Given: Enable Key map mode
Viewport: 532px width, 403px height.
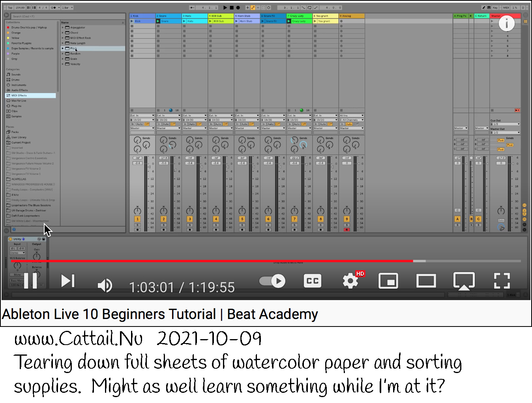Looking at the screenshot, I should (495, 7).
